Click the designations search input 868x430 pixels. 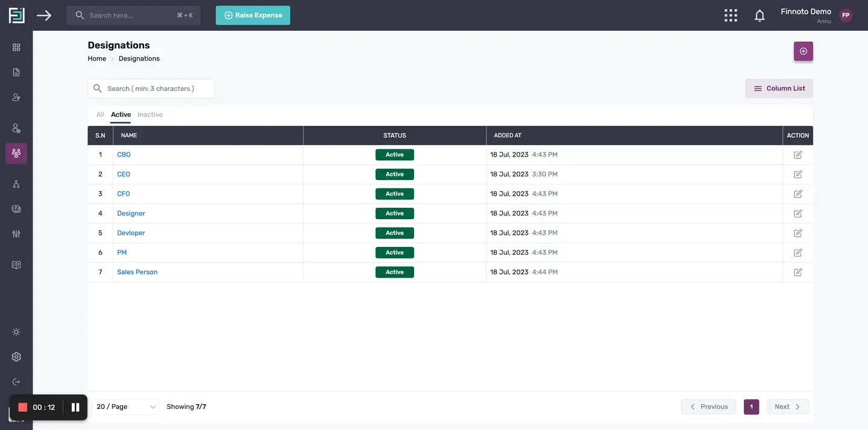[151, 89]
